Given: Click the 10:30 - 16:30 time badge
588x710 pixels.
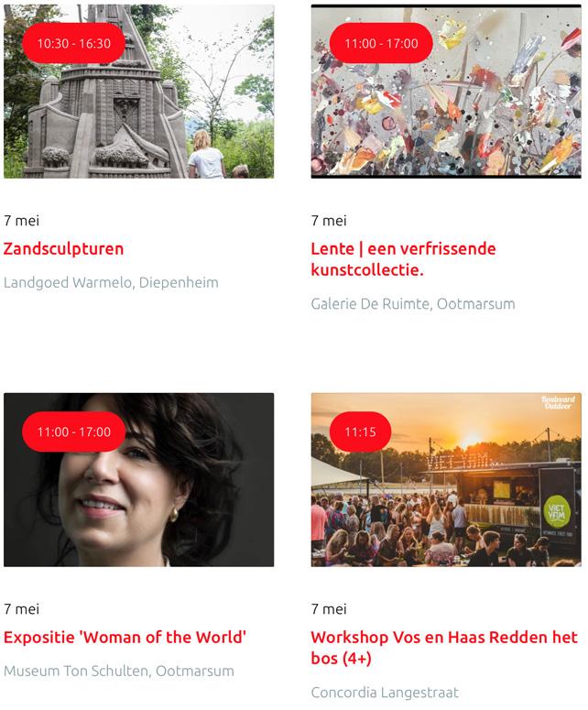Looking at the screenshot, I should tap(74, 43).
